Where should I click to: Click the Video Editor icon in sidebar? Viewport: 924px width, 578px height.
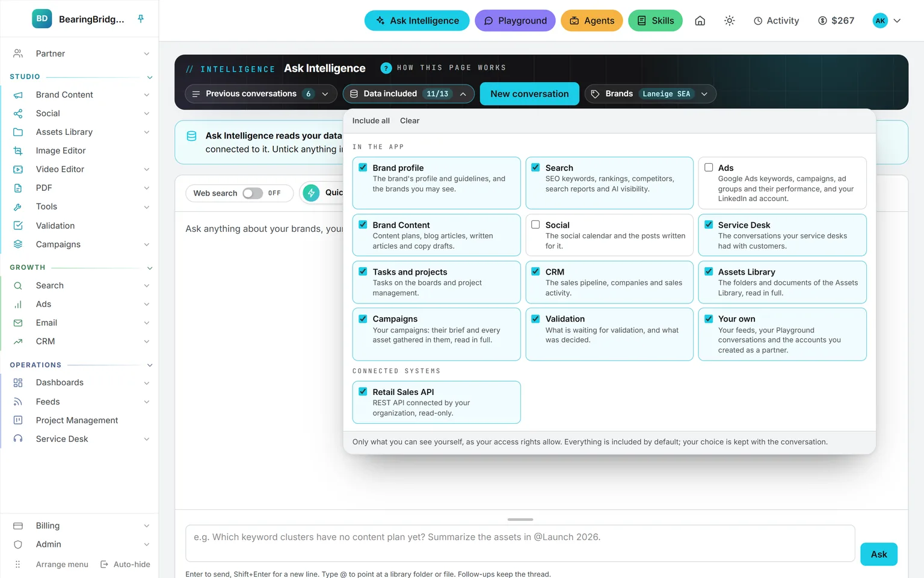pos(18,169)
